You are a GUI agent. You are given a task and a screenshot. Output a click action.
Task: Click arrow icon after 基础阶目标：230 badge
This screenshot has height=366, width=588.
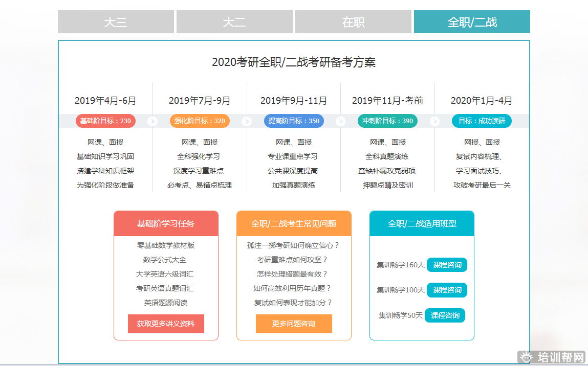153,121
